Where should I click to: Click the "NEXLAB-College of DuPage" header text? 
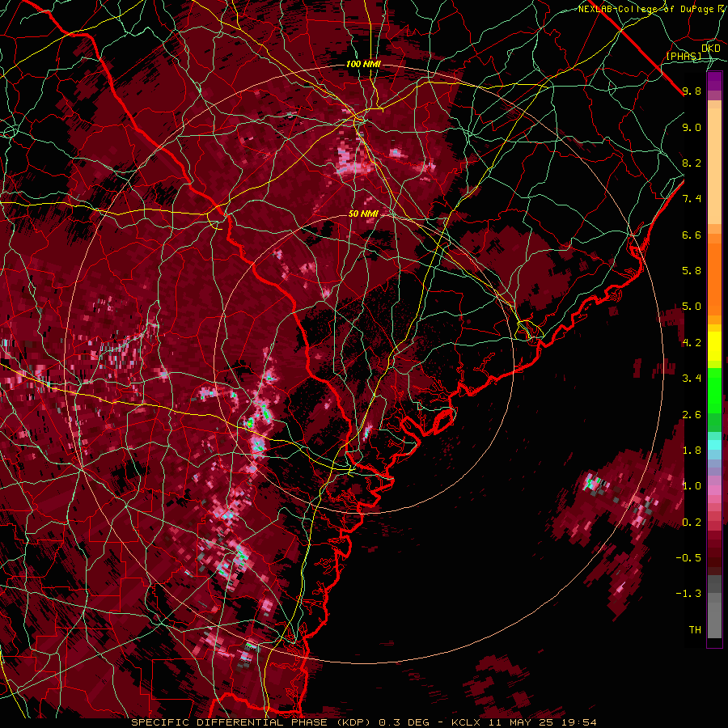pos(648,9)
